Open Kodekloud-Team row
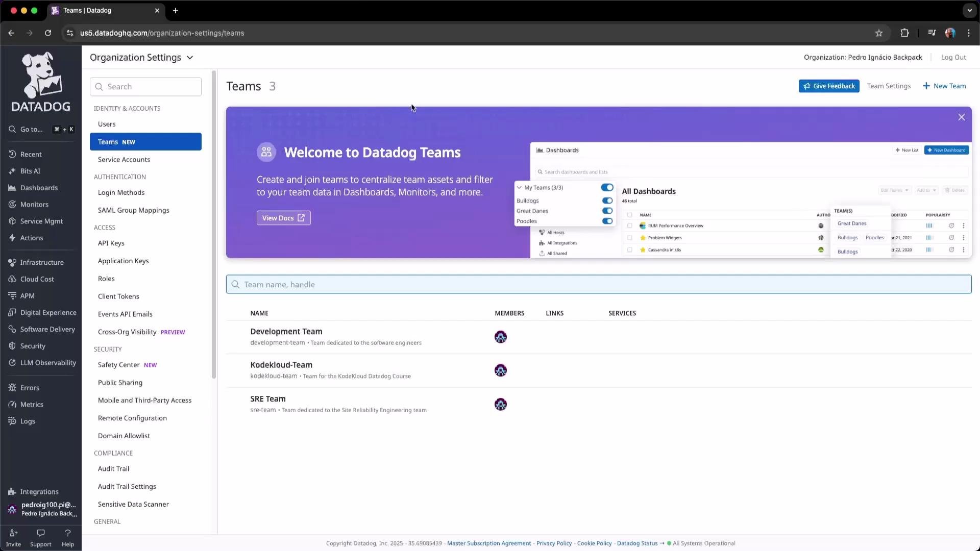 click(599, 370)
